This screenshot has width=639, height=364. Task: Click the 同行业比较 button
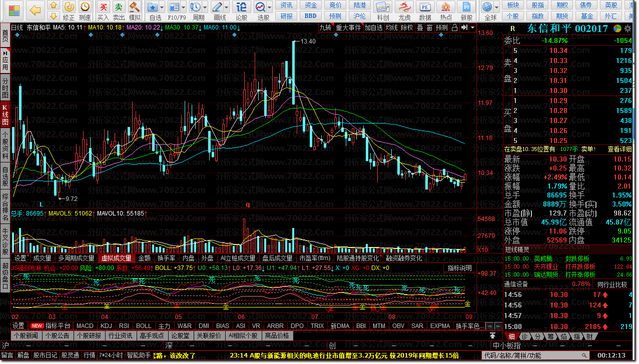coord(611,284)
